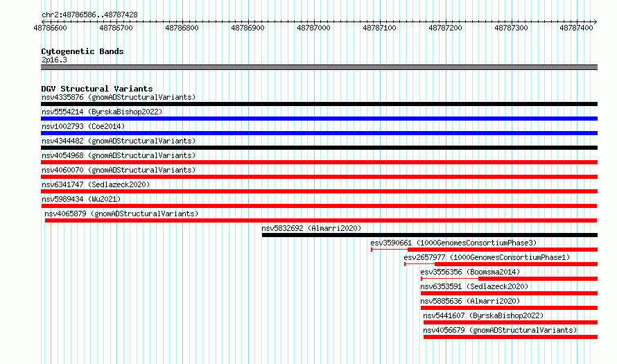This screenshot has width=617, height=364.
Task: Click esv3556356 (Boomsma2014) label
Action: tap(470, 272)
